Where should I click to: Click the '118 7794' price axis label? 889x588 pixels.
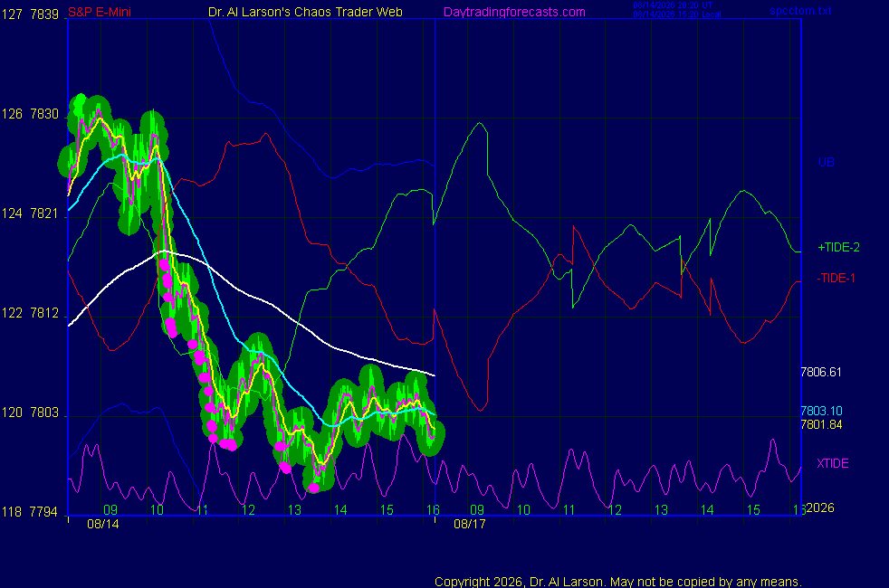[30, 511]
